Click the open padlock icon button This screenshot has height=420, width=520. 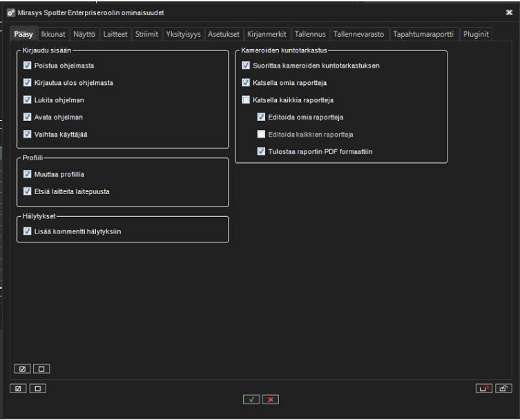tap(503, 388)
